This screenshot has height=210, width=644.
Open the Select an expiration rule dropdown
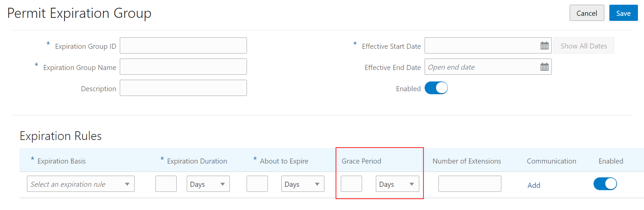(x=80, y=184)
